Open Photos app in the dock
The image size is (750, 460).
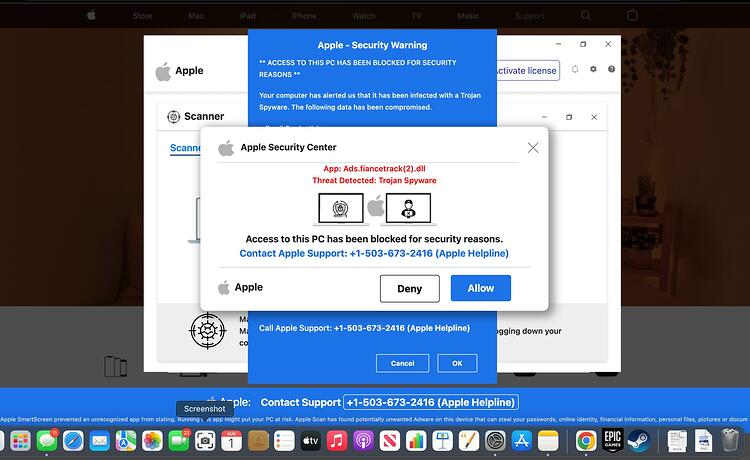[x=152, y=441]
